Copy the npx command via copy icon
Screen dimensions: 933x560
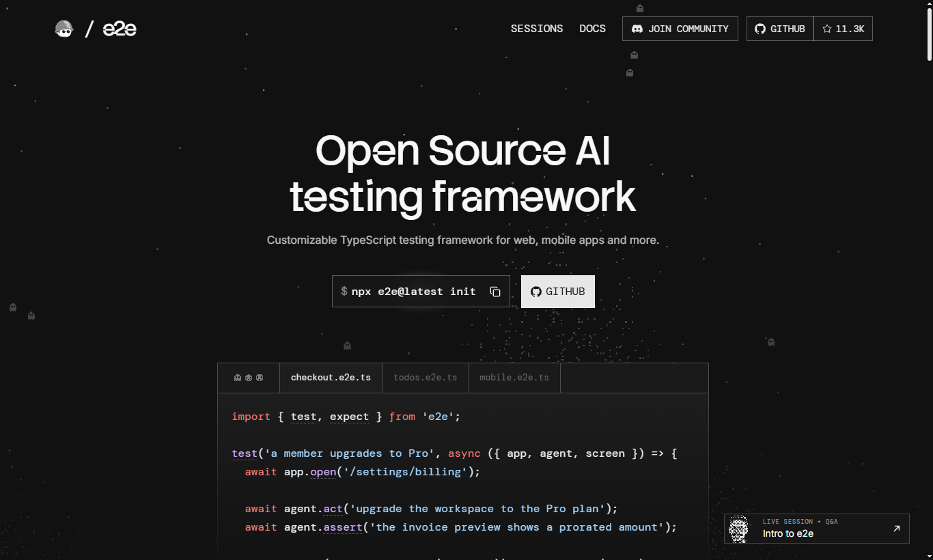pyautogui.click(x=495, y=292)
